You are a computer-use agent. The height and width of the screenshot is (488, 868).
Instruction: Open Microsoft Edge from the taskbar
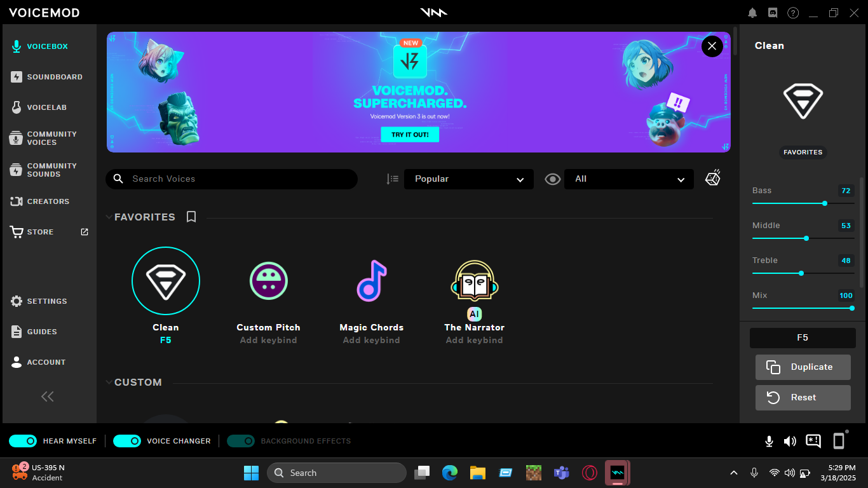click(450, 473)
